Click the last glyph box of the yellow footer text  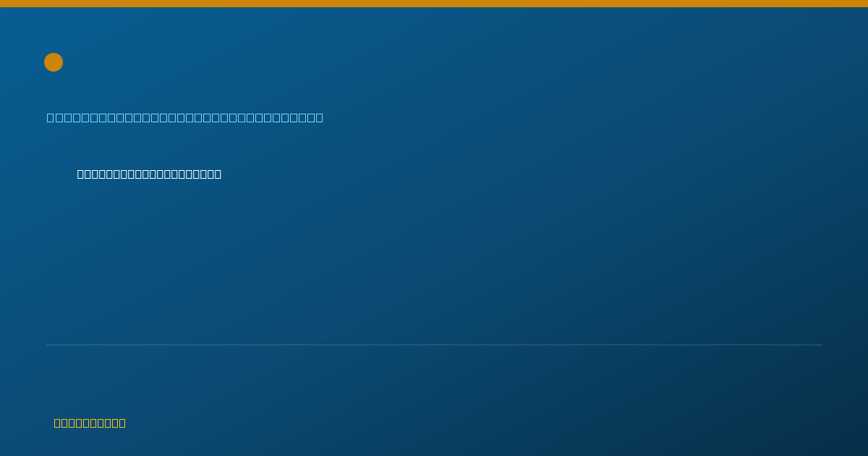[122, 423]
